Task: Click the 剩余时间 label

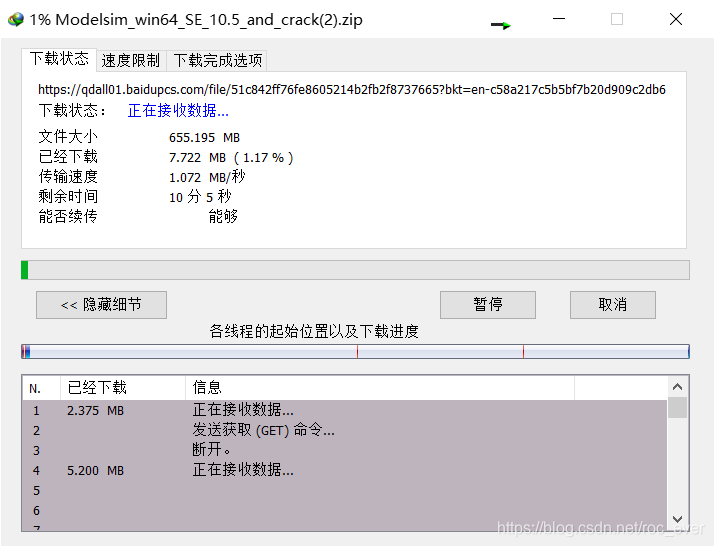Action: tap(68, 196)
